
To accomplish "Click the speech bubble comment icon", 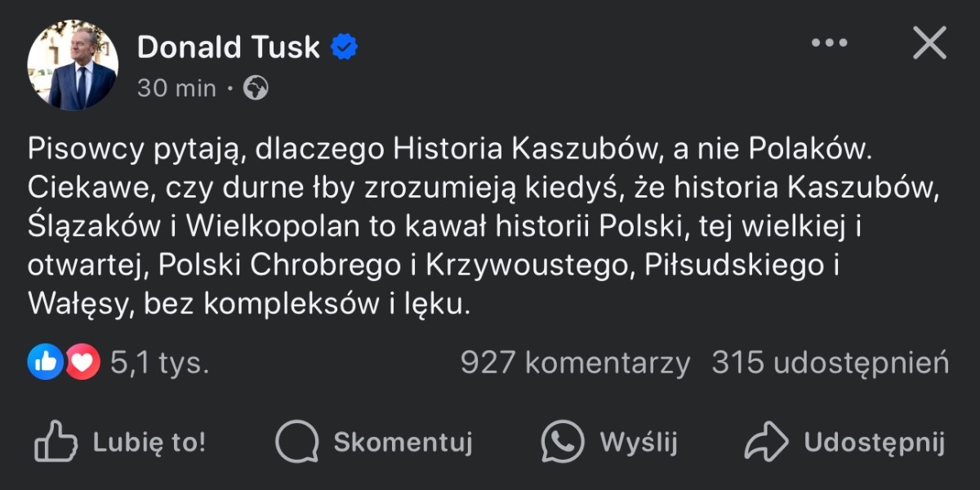I will pos(296,443).
